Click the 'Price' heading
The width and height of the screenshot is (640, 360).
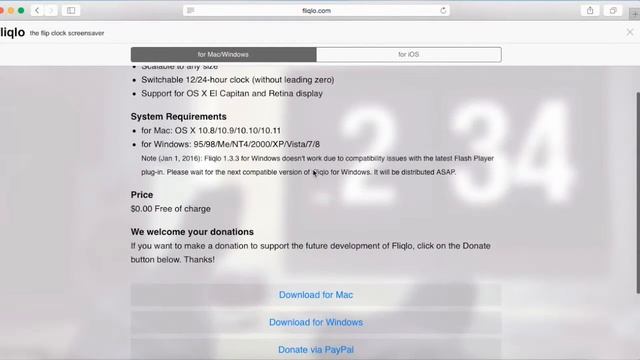142,195
